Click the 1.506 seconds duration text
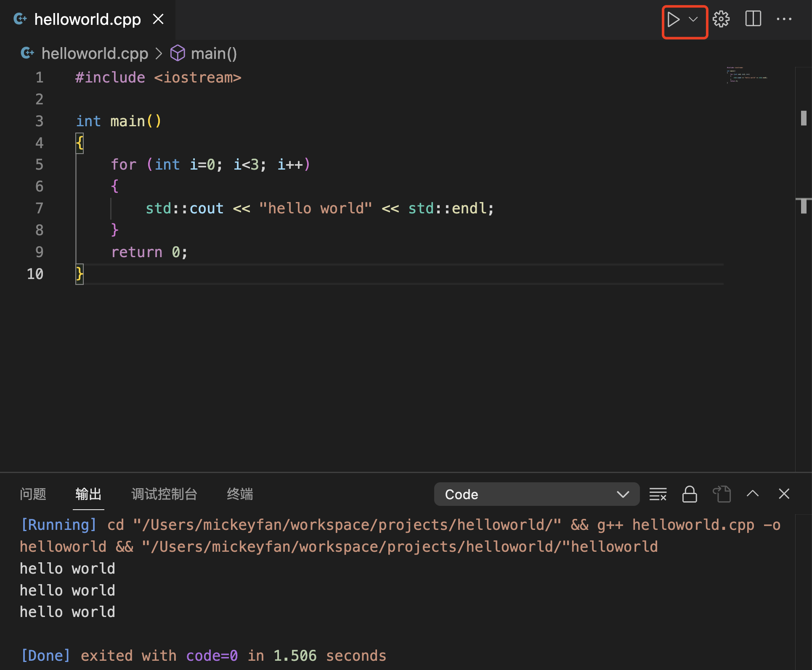Image resolution: width=812 pixels, height=670 pixels. tap(330, 656)
